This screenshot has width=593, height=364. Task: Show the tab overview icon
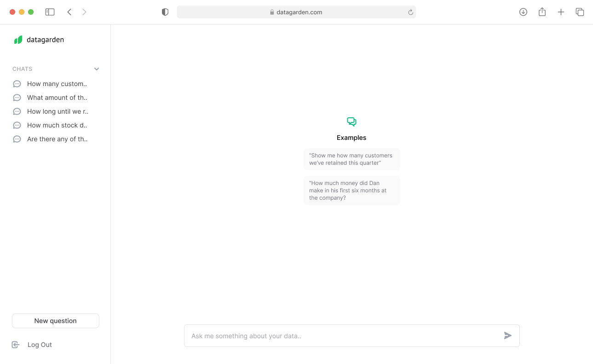580,12
